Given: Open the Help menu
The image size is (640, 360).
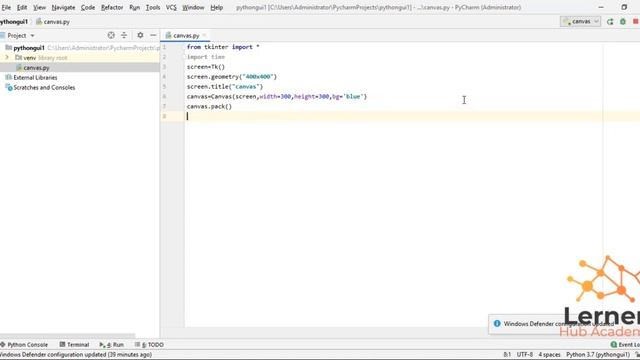Looking at the screenshot, I should point(216,7).
